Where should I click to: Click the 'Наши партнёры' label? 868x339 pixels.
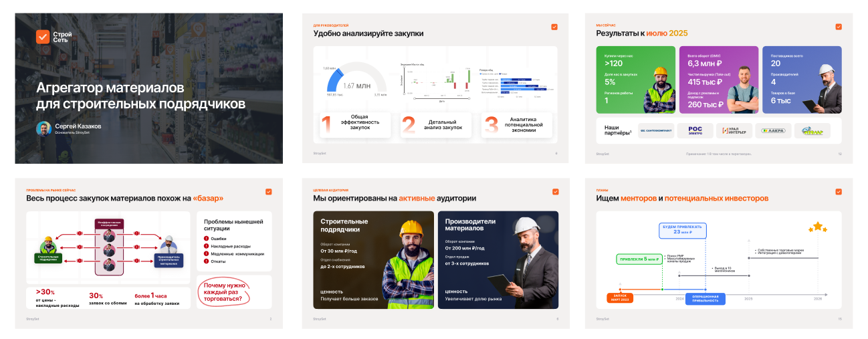618,130
